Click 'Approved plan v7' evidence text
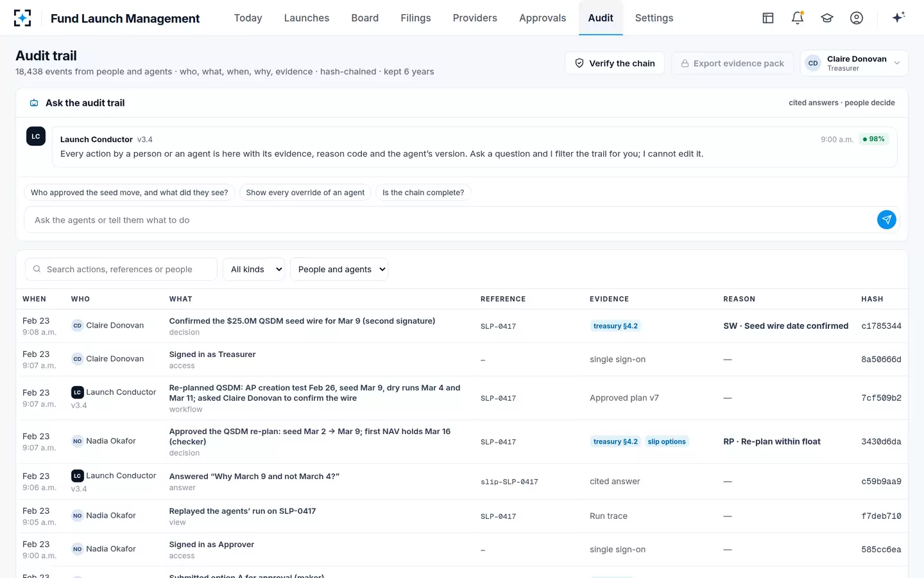The height and width of the screenshot is (578, 924). pyautogui.click(x=624, y=398)
